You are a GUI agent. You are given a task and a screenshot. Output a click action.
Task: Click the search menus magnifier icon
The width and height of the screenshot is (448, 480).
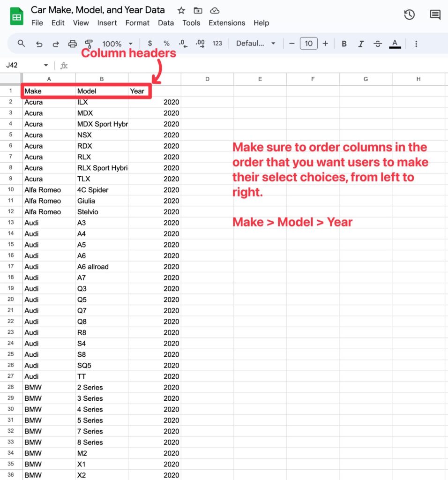[21, 44]
